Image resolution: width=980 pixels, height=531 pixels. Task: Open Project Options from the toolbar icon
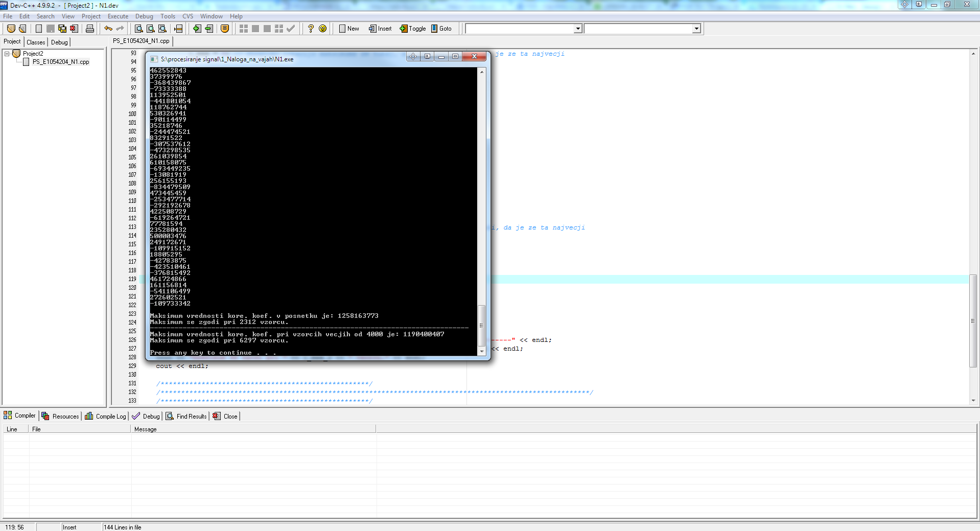(225, 29)
